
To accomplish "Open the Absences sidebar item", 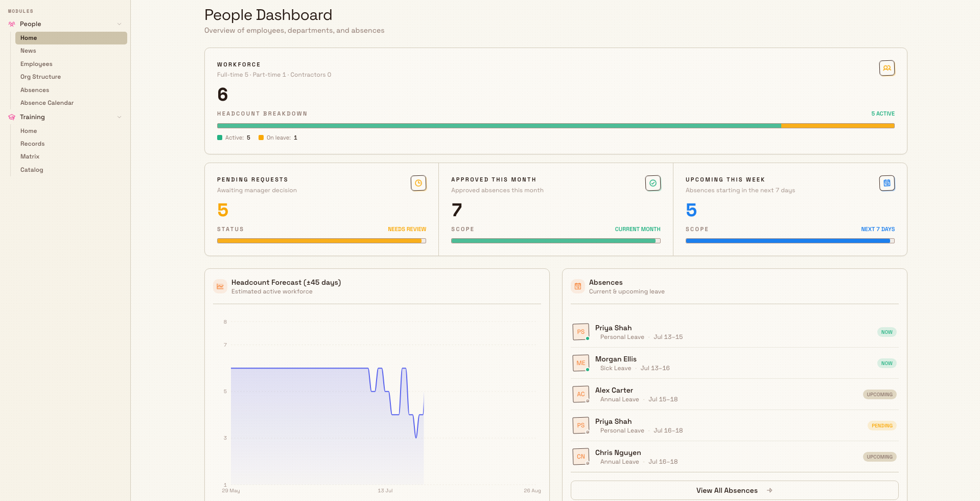I will click(x=71, y=90).
